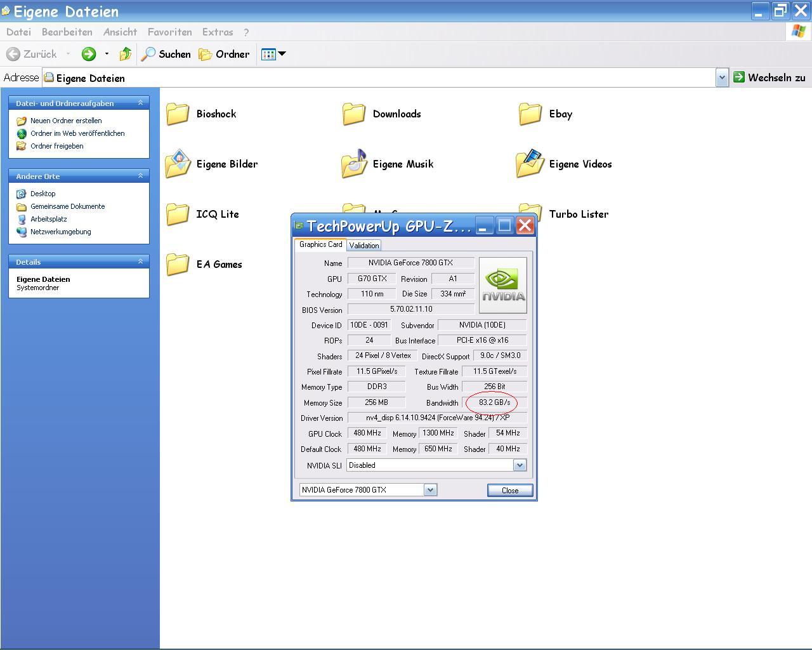Click Ordner im Web veröffentlichen

[77, 133]
